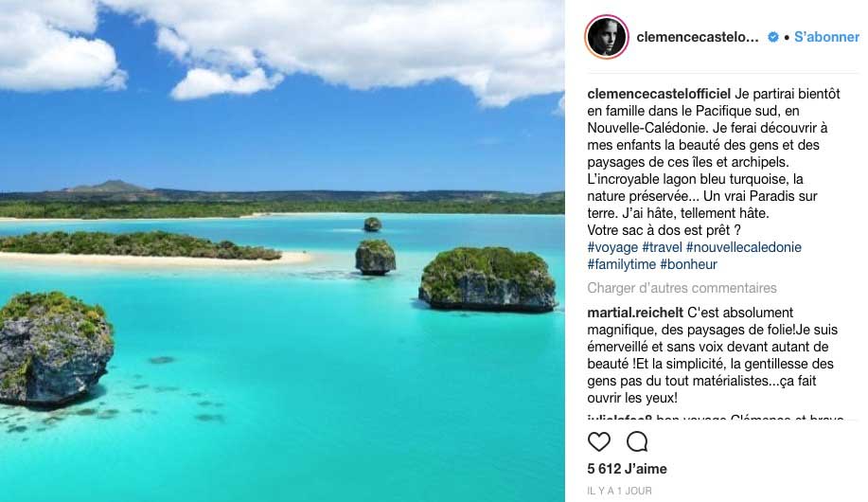The image size is (868, 502).
Task: Open the comment speech bubble icon
Action: point(637,441)
